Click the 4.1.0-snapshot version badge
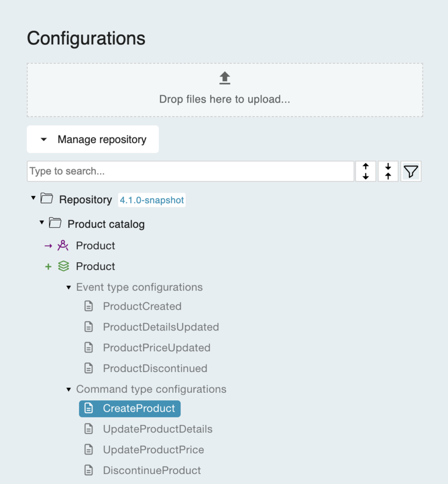This screenshot has width=448, height=484. coord(152,200)
